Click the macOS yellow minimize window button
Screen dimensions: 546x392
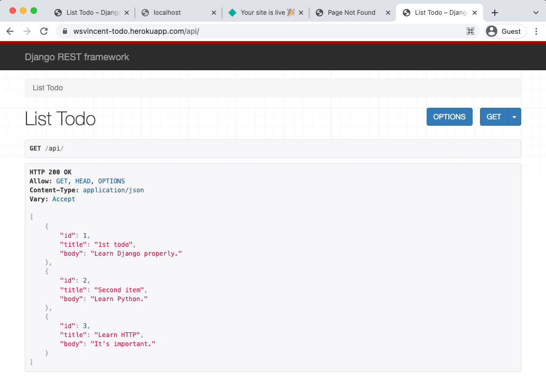[x=23, y=11]
